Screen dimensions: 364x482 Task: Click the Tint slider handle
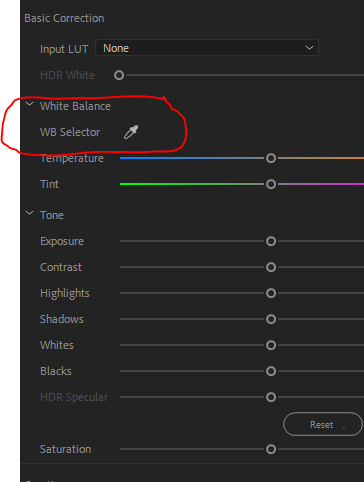271,184
